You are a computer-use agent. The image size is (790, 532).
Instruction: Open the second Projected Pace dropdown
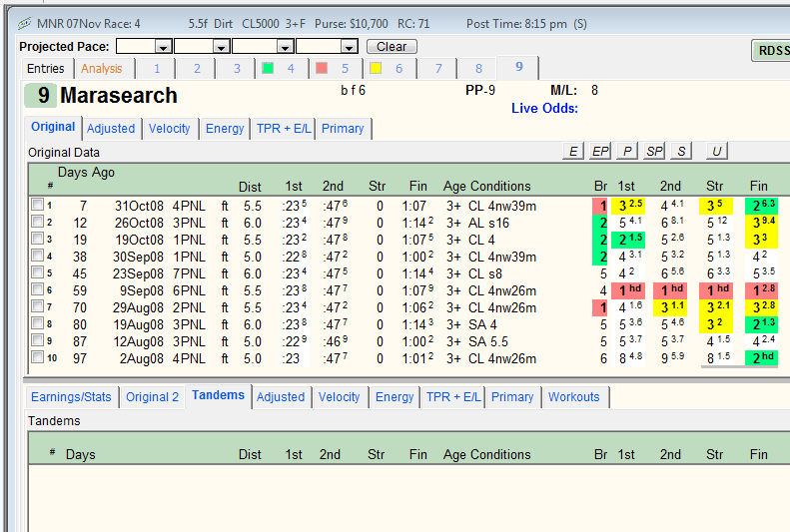coord(221,47)
